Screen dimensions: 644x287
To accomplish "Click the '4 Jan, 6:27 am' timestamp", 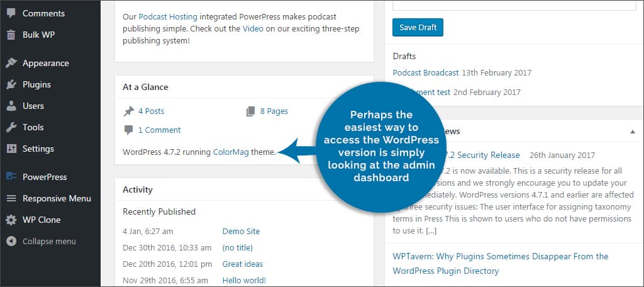I will [148, 232].
